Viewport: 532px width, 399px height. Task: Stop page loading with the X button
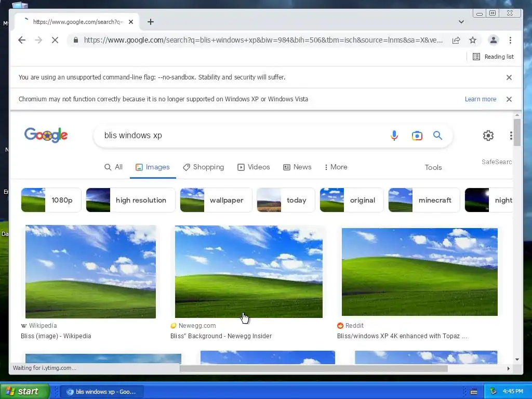point(55,40)
